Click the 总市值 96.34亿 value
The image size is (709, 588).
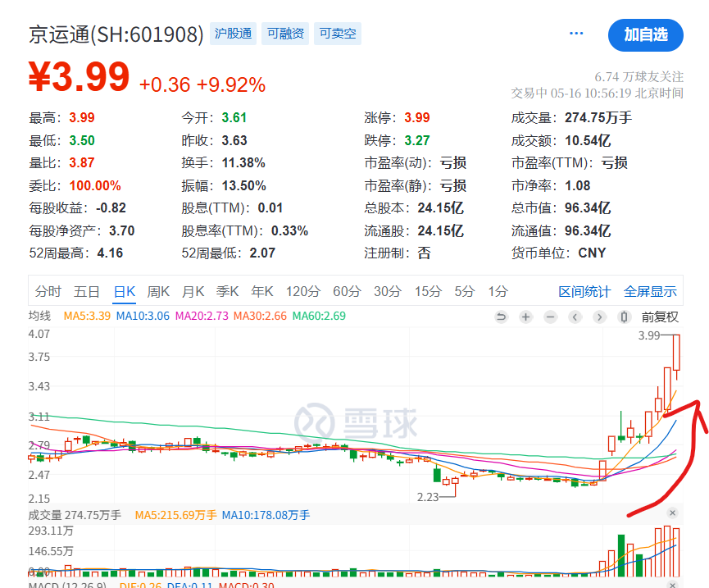tap(588, 208)
